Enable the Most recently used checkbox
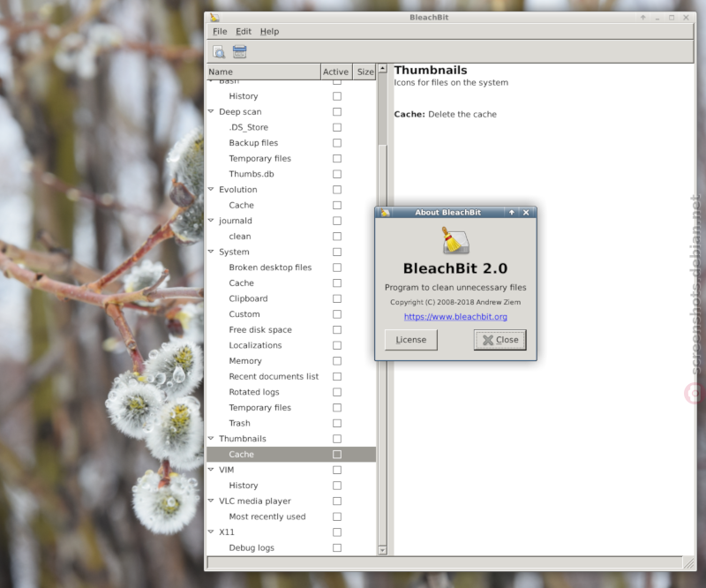Screen dimensions: 706x588 [337, 516]
